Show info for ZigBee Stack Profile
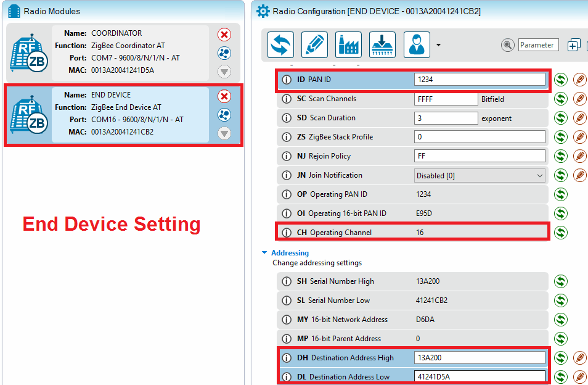The height and width of the screenshot is (385, 588). coord(286,137)
